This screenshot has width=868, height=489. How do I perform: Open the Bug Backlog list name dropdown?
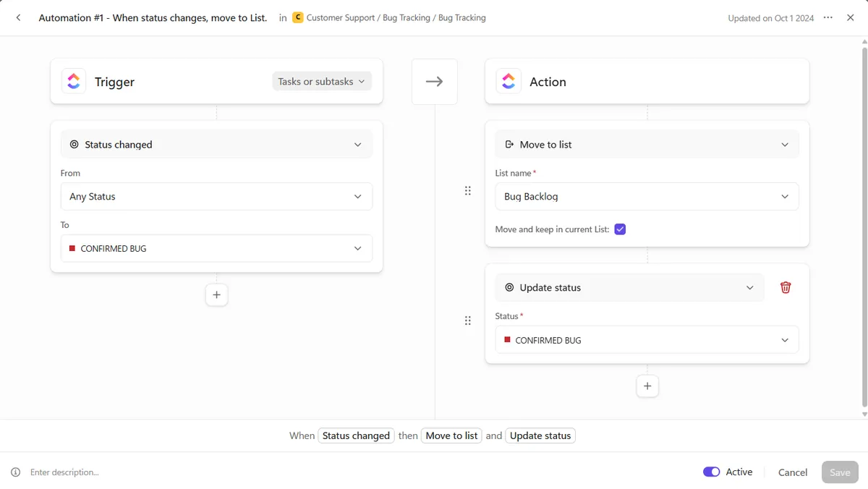(x=647, y=197)
